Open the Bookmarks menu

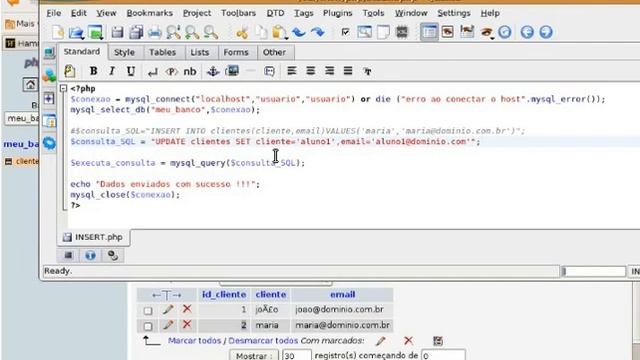149,13
